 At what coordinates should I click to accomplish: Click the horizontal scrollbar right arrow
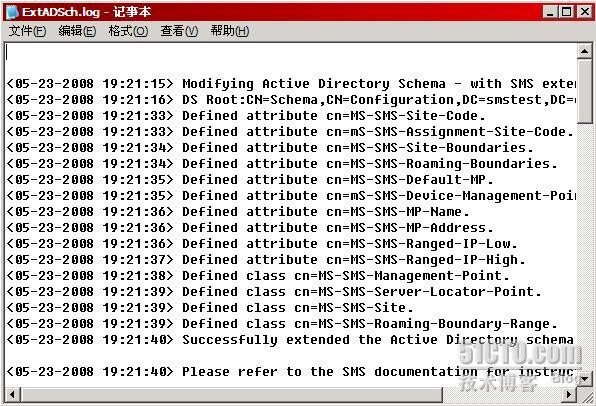569,394
